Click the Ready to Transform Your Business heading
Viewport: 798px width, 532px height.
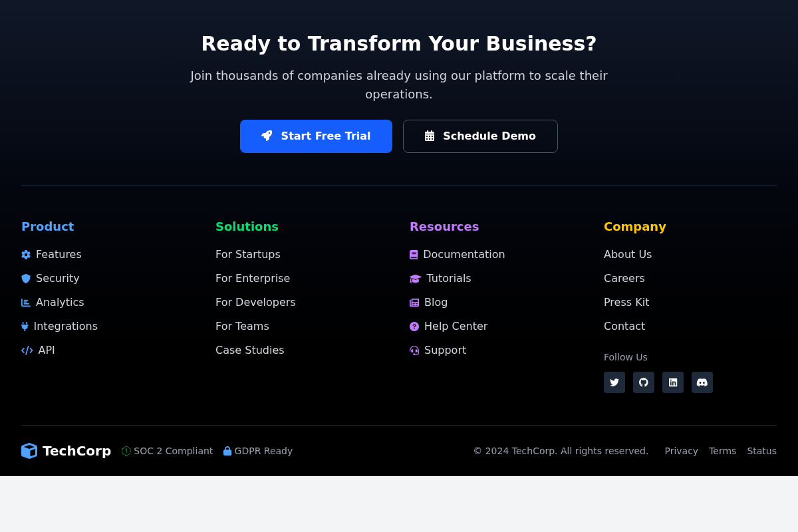coord(399,44)
